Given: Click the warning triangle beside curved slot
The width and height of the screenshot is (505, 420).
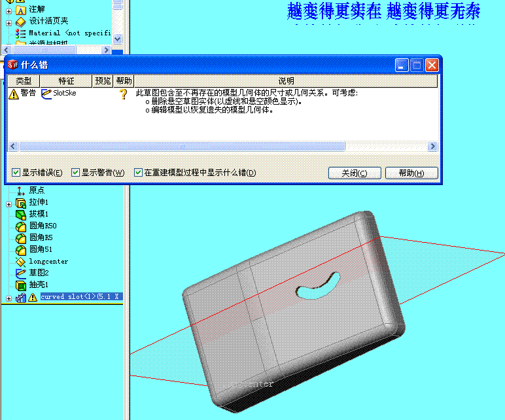Looking at the screenshot, I should pos(33,297).
